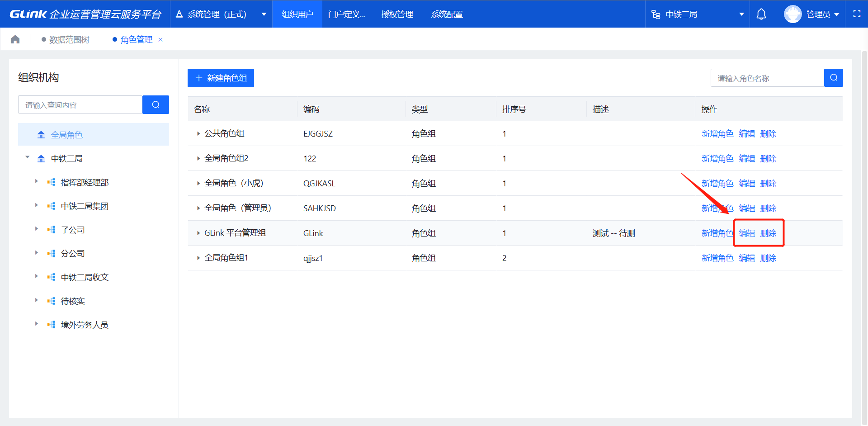Click the 境外劳务人员 org icon
The image size is (868, 426).
coord(51,325)
